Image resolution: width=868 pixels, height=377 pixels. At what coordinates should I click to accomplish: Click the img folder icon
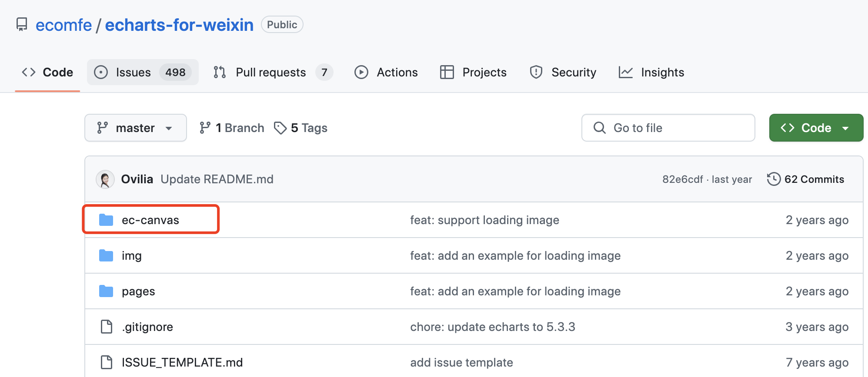[x=106, y=256]
